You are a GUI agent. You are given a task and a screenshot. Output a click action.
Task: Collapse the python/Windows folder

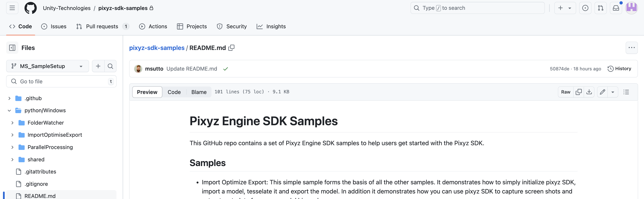point(9,110)
